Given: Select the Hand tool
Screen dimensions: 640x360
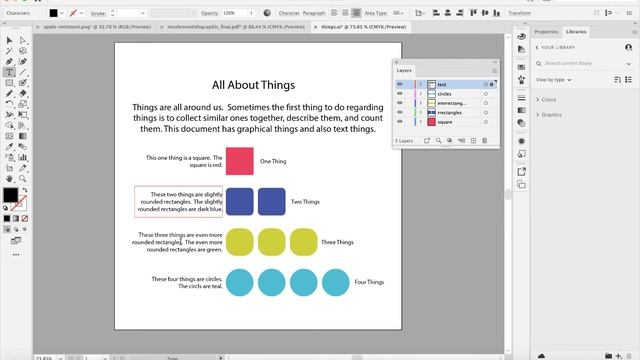Looking at the screenshot, I should [9, 179].
